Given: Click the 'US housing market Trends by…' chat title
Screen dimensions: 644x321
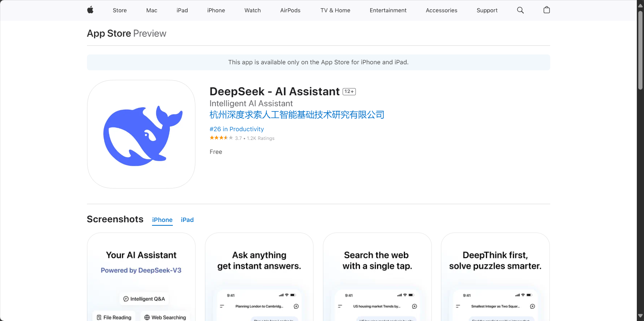Looking at the screenshot, I should coord(377,306).
